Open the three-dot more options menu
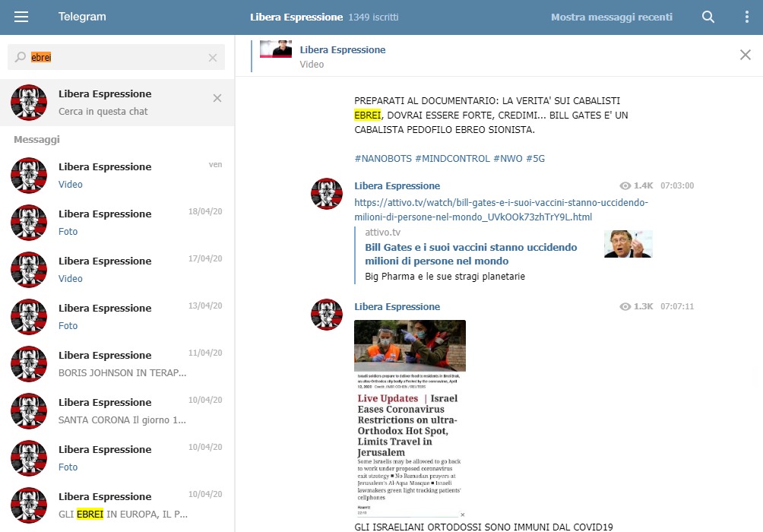 [x=746, y=17]
